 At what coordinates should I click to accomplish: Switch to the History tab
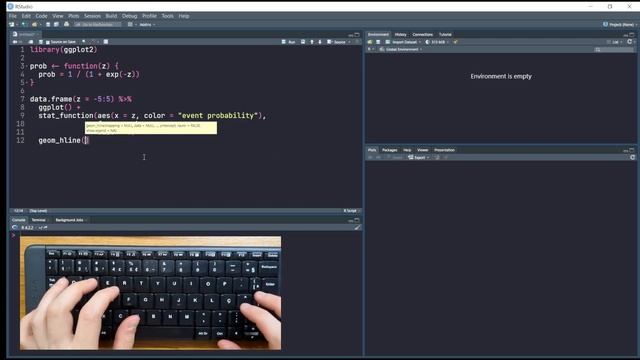(x=400, y=34)
